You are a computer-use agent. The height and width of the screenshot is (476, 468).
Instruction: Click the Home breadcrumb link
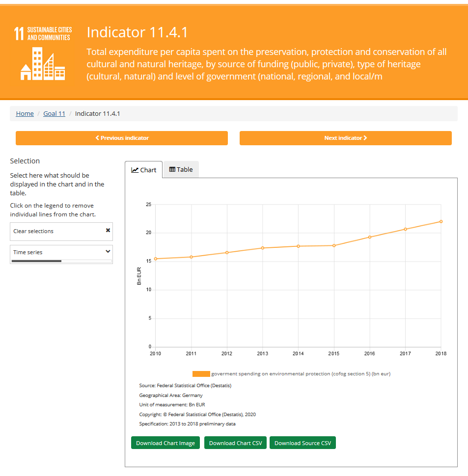(25, 113)
